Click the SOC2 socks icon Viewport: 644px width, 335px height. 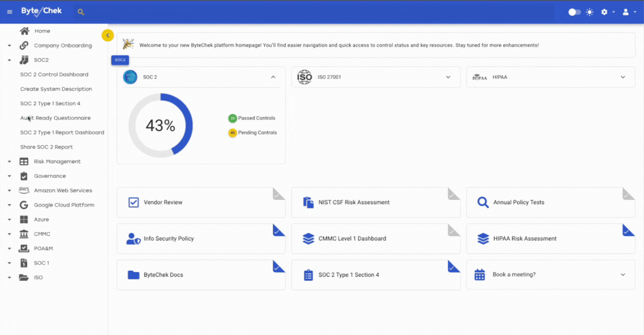click(x=24, y=60)
